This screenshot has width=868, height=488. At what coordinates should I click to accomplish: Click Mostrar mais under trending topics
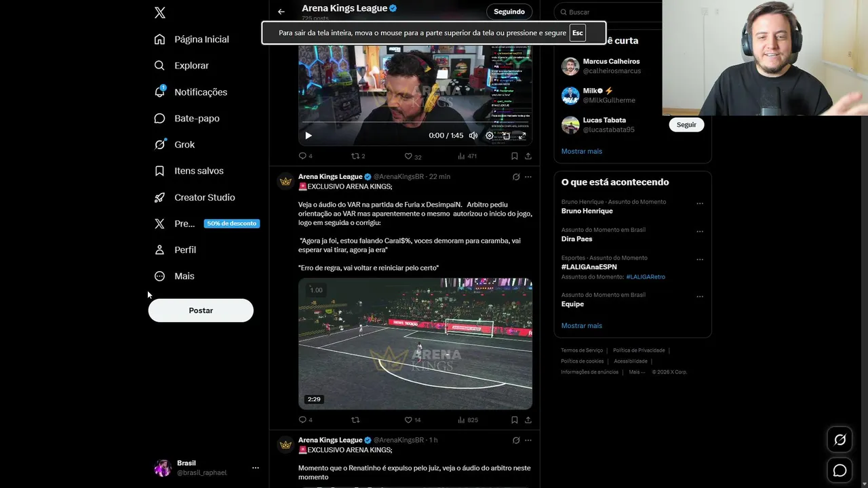click(x=582, y=325)
